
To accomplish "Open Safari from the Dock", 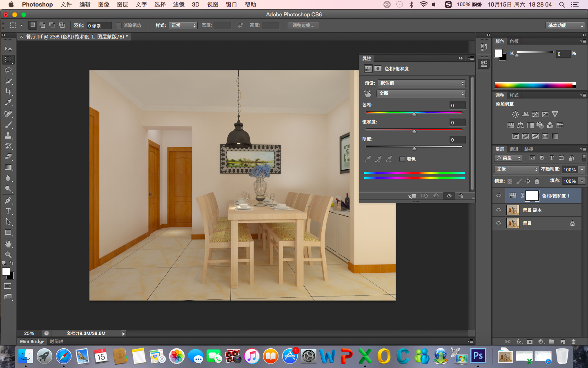I will [64, 357].
